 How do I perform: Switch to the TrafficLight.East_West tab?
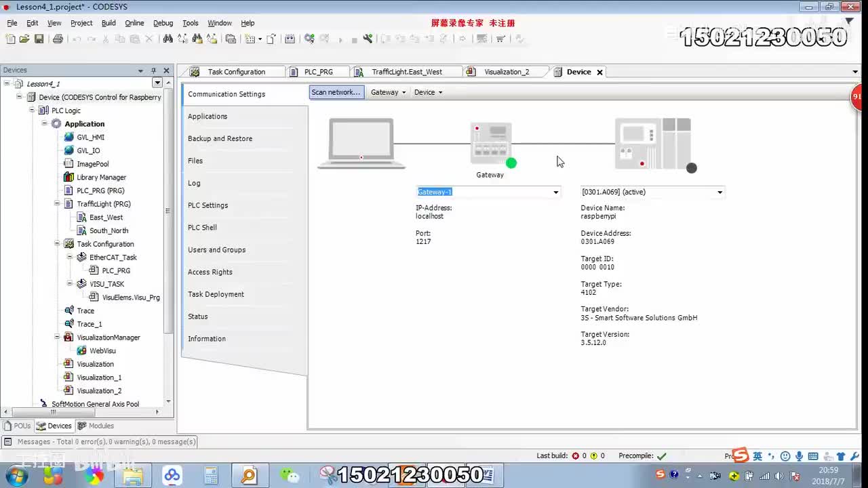(x=406, y=72)
